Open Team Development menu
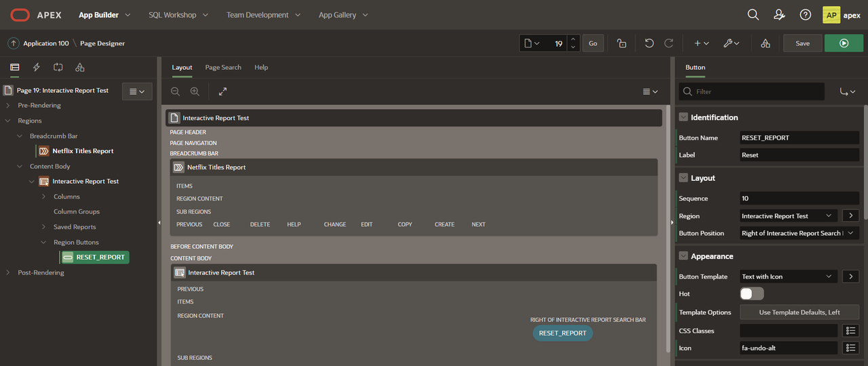Image resolution: width=868 pixels, height=366 pixels. coord(262,15)
